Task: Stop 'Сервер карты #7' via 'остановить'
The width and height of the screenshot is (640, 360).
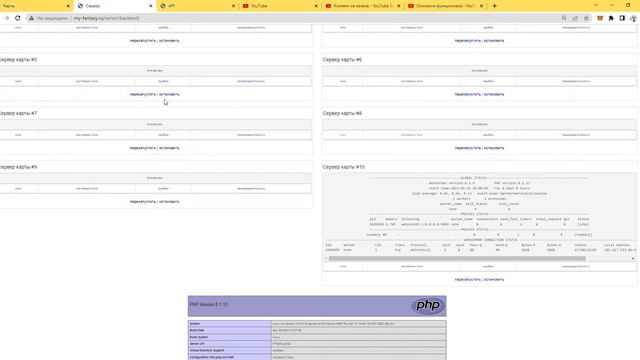Action: (169, 148)
